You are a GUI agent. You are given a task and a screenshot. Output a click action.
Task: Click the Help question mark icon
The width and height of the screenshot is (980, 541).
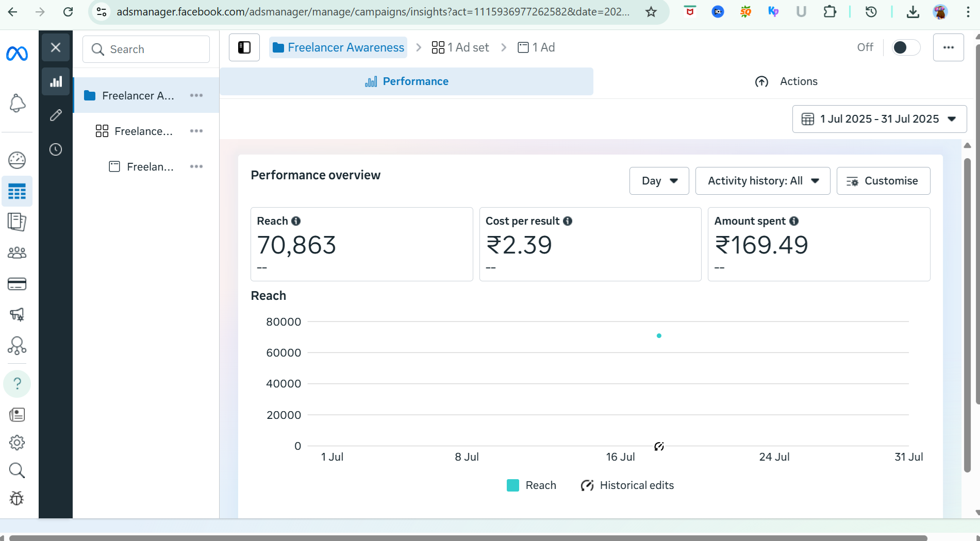(17, 384)
